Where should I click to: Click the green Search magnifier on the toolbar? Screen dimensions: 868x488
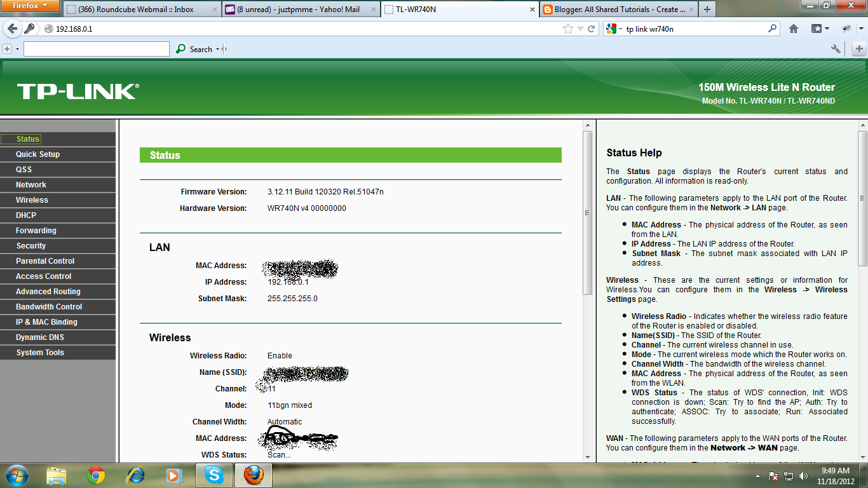(x=181, y=49)
